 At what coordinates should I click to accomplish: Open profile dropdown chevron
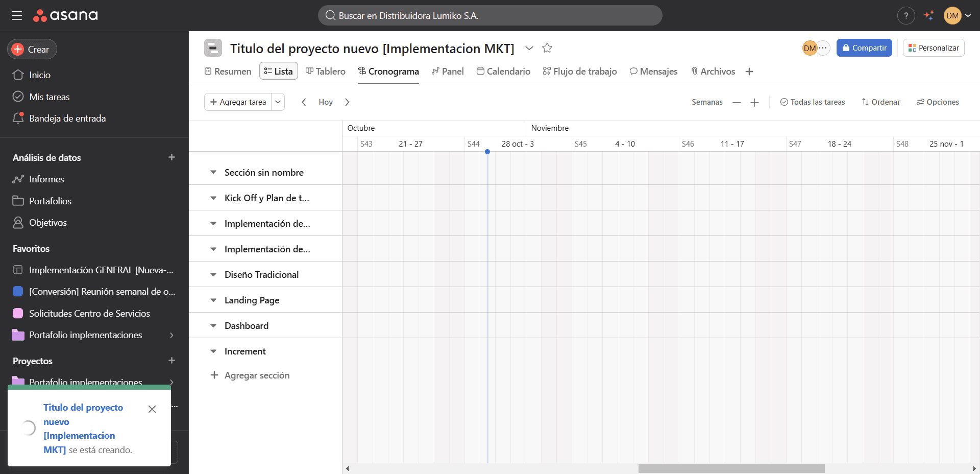point(968,16)
